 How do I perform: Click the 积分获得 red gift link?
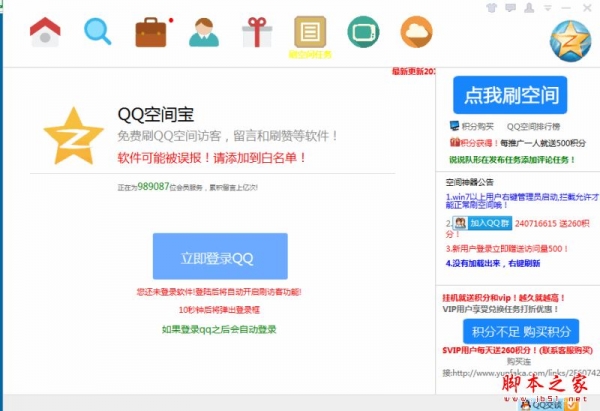click(474, 143)
